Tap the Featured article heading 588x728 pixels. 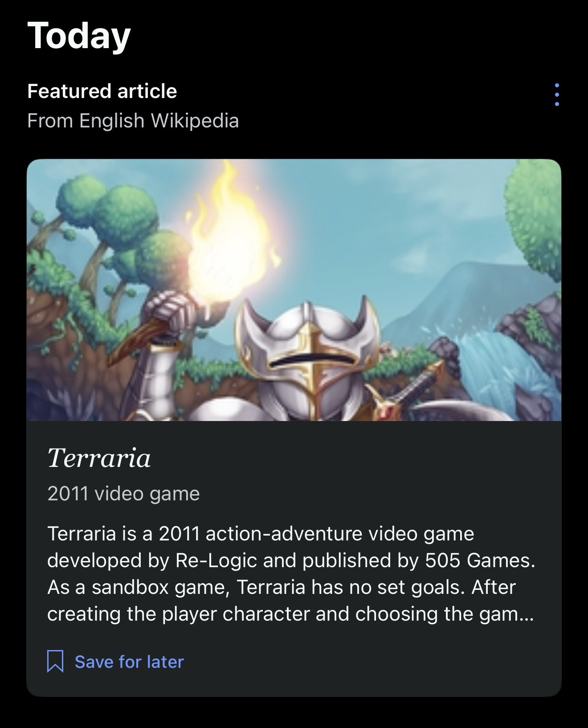tap(102, 91)
